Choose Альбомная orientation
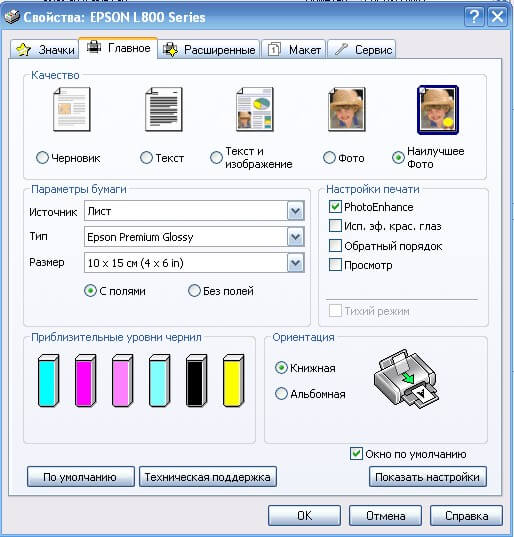The image size is (514, 537). (x=281, y=394)
